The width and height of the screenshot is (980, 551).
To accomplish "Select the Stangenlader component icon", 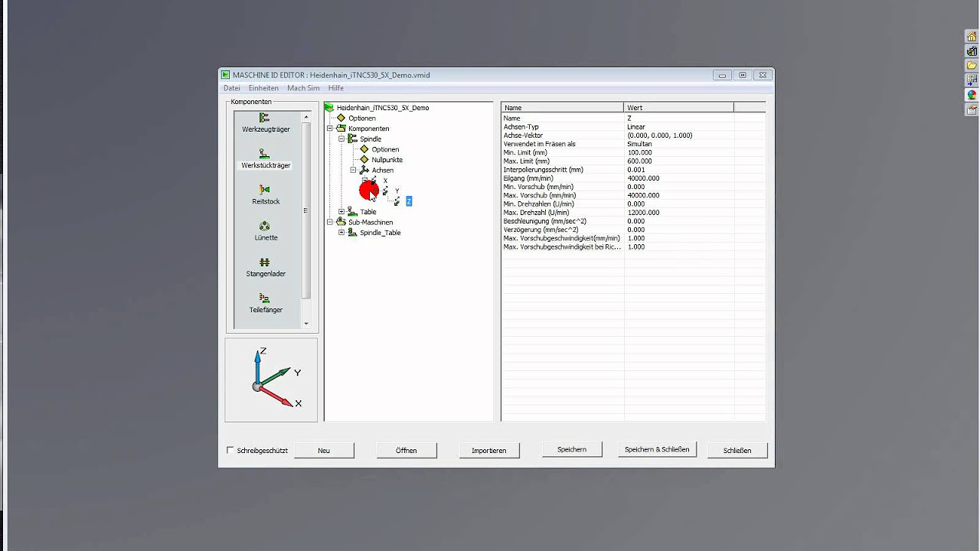I will tap(264, 262).
